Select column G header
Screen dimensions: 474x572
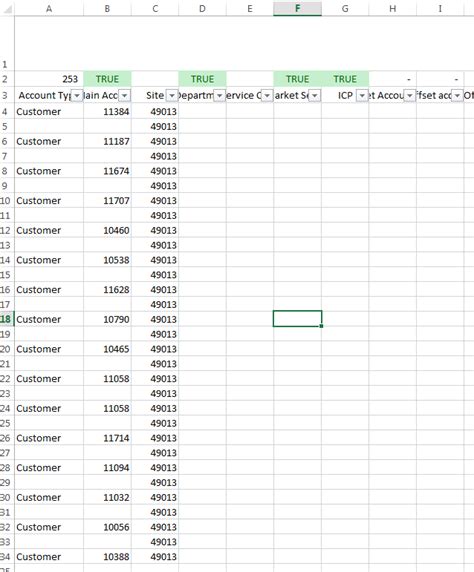coord(345,9)
